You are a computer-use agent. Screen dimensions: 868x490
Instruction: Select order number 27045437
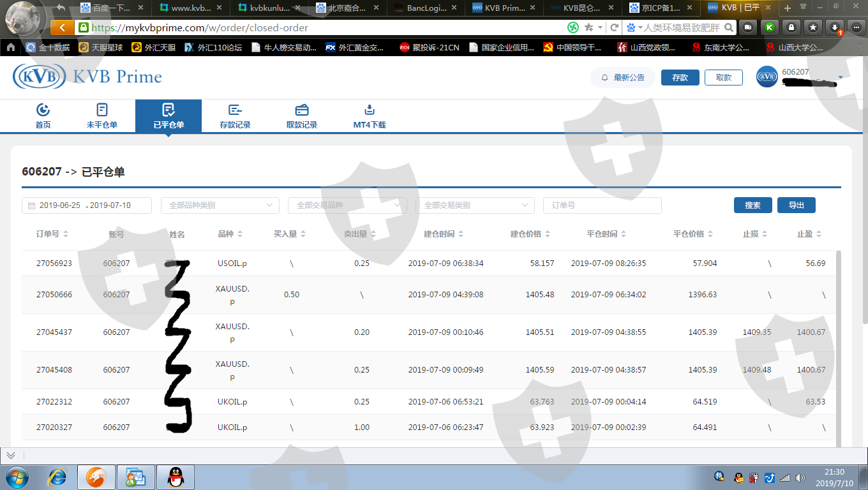coord(54,332)
